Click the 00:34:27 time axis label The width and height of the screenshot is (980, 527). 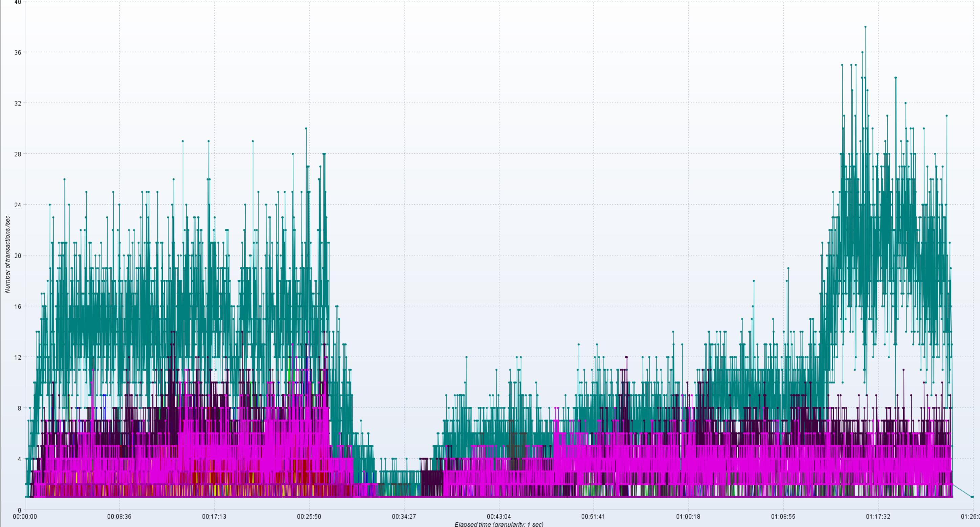[x=404, y=517]
